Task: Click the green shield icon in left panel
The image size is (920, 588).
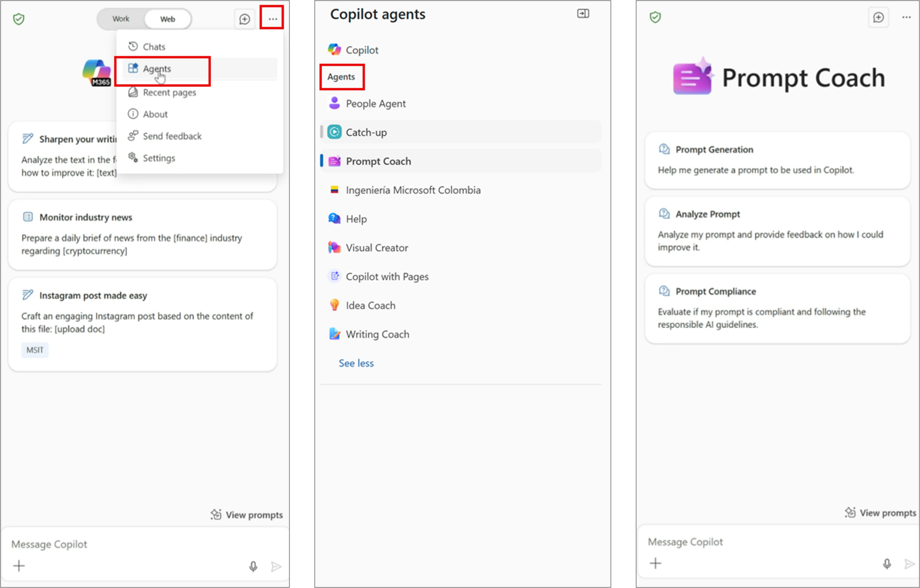Action: click(x=19, y=19)
